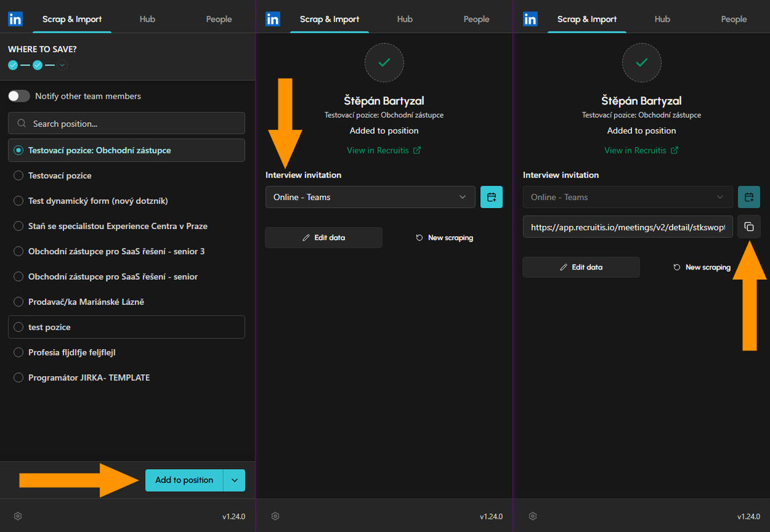Switch to Scrap & Import tab in right panel
Screen dimensions: 770x532
coord(586,19)
